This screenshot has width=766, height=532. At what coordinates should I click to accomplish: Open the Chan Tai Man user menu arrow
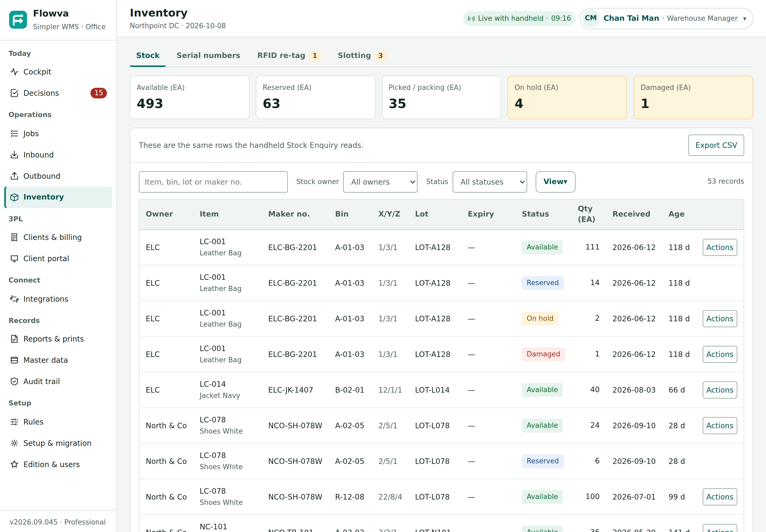[744, 19]
